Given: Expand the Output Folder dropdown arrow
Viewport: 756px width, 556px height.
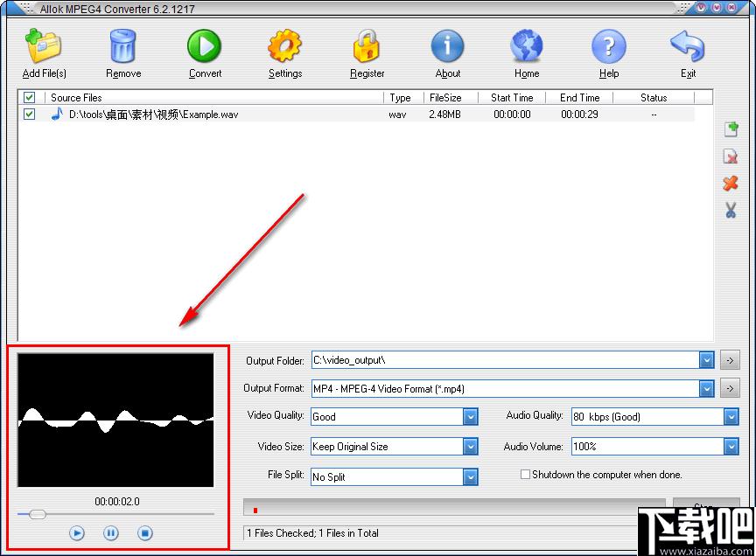Looking at the screenshot, I should [706, 360].
